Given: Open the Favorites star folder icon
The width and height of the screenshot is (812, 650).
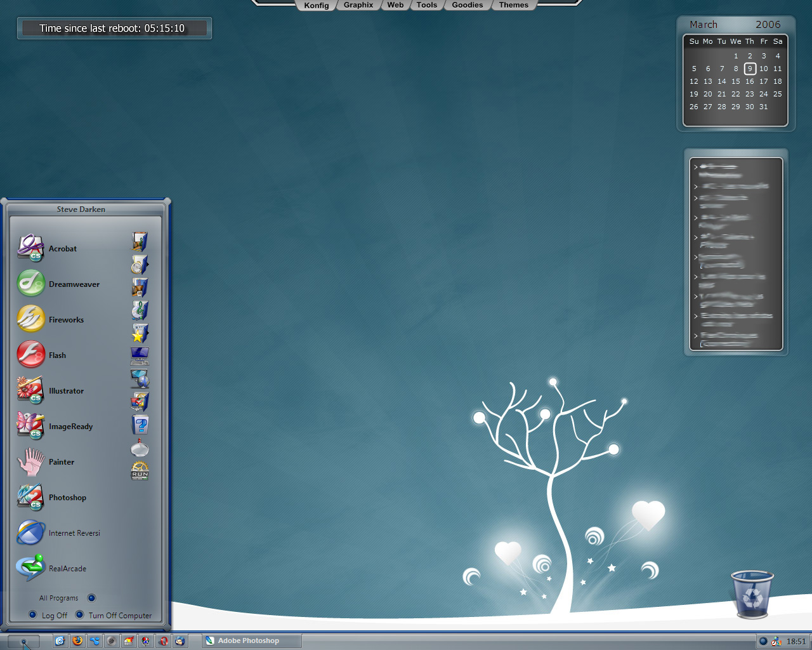Looking at the screenshot, I should 140,333.
